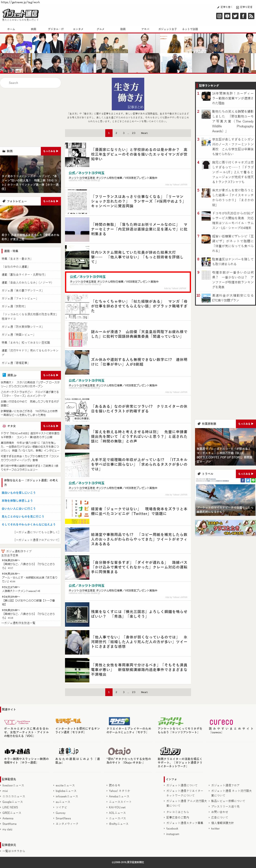Click 面白いものを探しにいこう link
256x868 pixels.
(18, 493)
